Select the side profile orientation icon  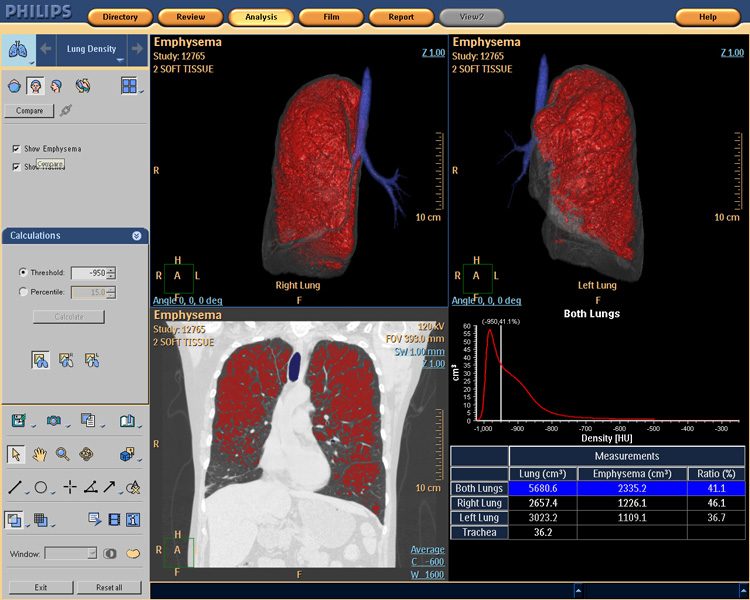[x=56, y=86]
